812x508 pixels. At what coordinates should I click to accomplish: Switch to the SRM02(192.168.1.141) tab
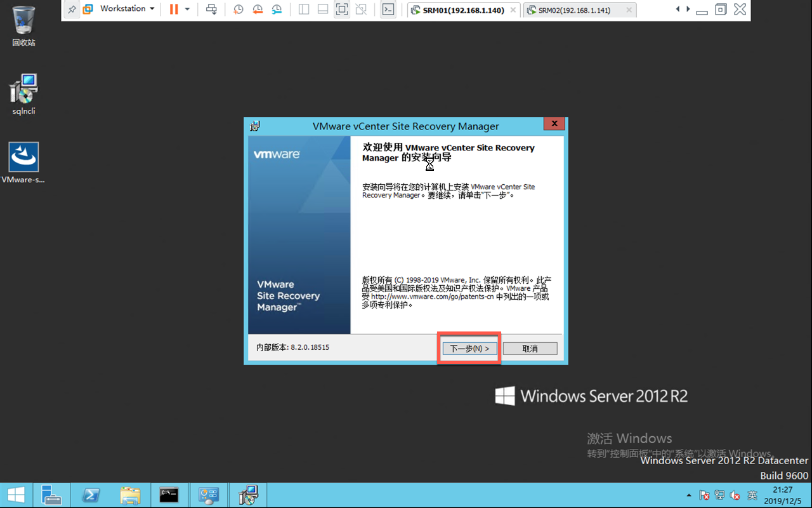pos(580,11)
